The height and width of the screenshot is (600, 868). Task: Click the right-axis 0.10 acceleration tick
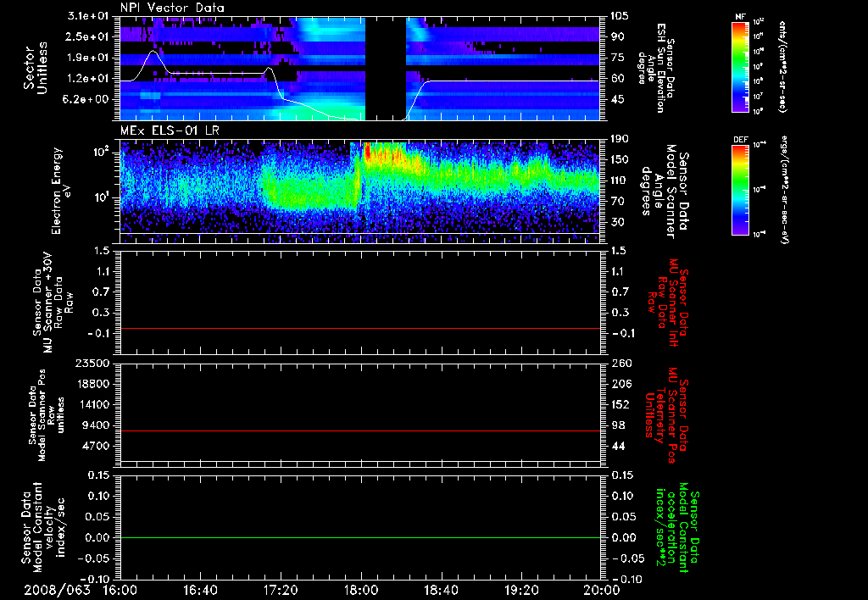[x=623, y=497]
